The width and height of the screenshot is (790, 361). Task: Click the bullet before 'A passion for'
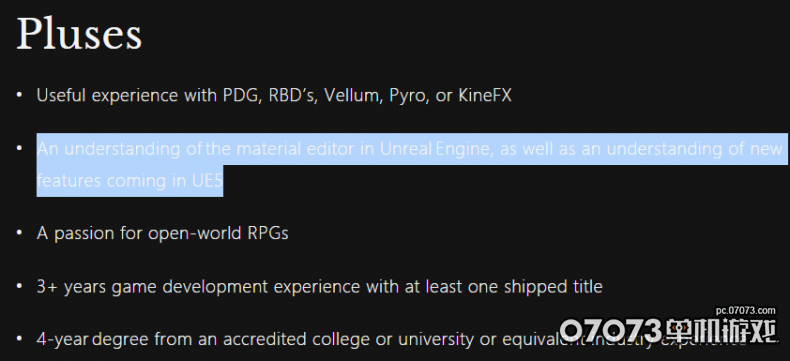pyautogui.click(x=19, y=233)
